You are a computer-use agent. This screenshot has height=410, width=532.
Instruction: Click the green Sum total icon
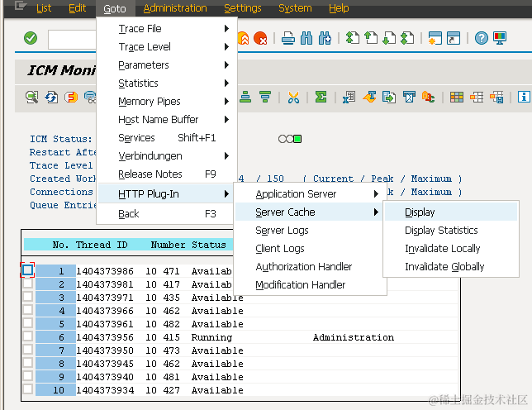click(321, 97)
